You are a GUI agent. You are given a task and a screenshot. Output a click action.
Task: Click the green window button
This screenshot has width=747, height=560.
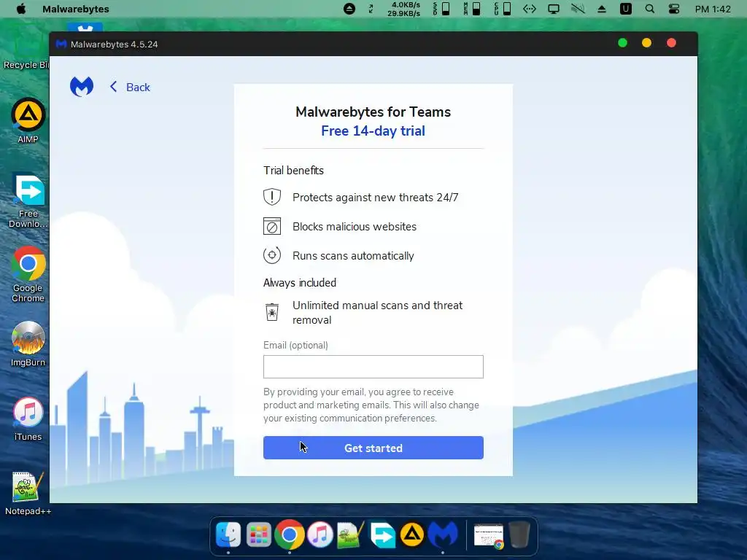tap(622, 43)
